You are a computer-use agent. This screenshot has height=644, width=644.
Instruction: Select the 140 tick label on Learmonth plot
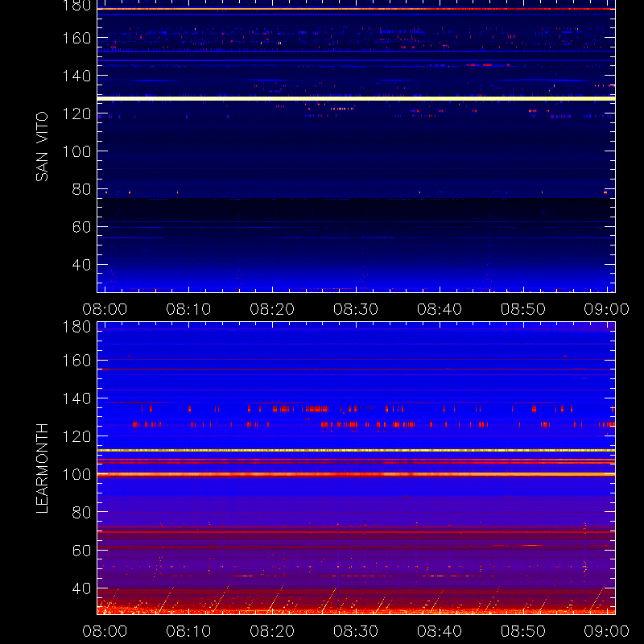coord(76,398)
